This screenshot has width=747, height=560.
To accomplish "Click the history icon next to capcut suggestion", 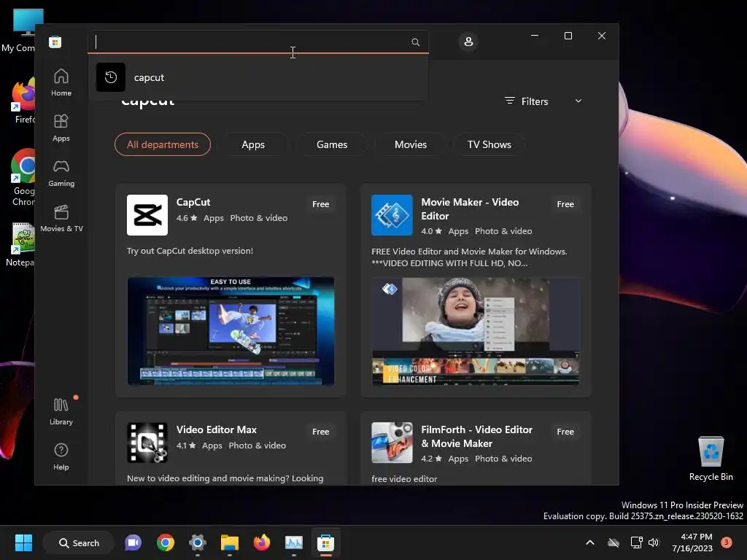I will click(x=111, y=77).
